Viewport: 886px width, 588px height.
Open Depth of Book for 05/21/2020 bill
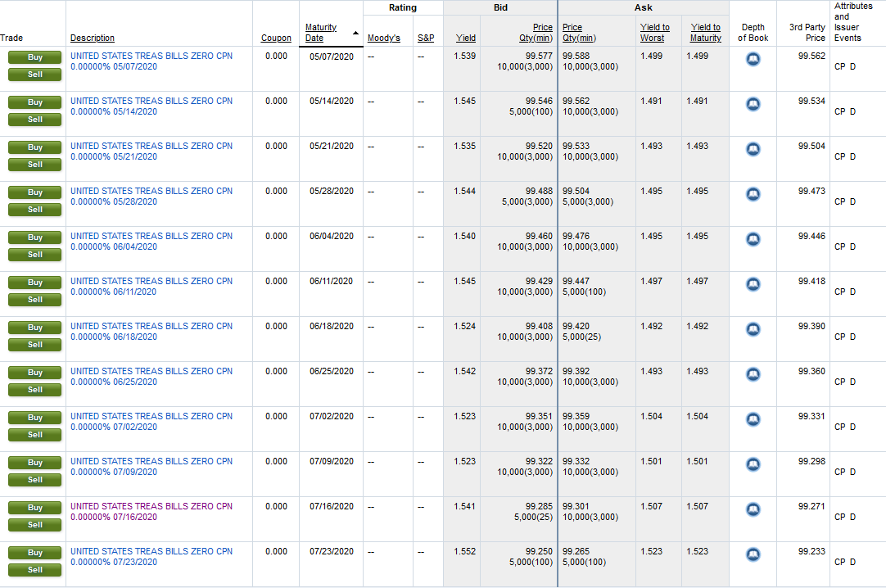coord(753,149)
